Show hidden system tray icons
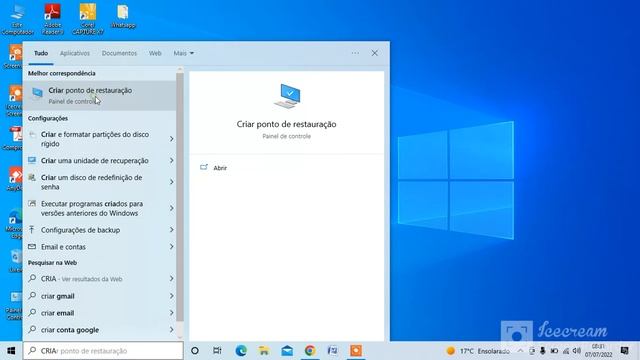The image size is (640, 360). 520,351
